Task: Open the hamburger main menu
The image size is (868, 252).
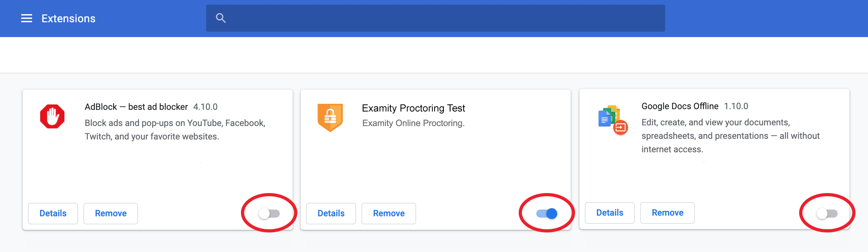Action: click(27, 18)
